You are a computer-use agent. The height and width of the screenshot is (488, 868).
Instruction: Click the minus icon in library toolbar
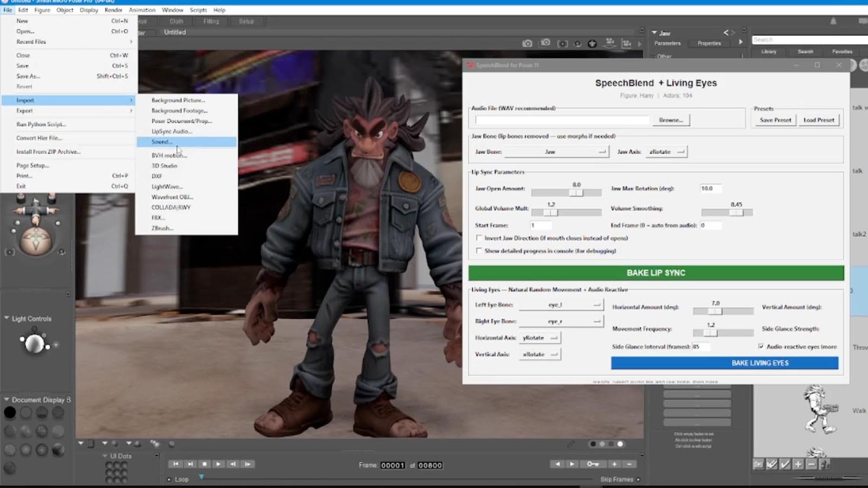[811, 464]
